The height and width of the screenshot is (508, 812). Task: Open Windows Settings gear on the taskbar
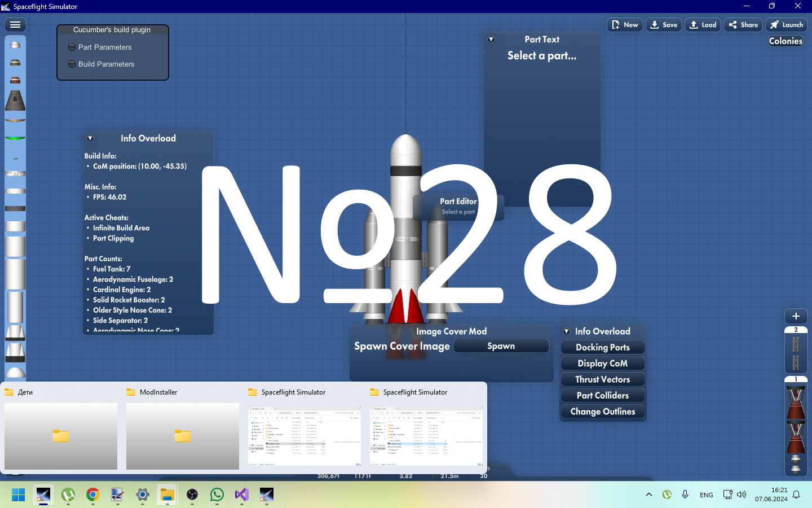click(143, 495)
